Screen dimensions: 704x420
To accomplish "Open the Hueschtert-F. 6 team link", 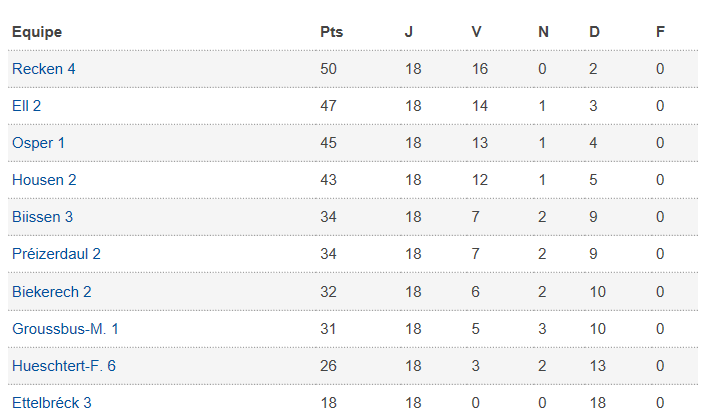I will pos(64,366).
